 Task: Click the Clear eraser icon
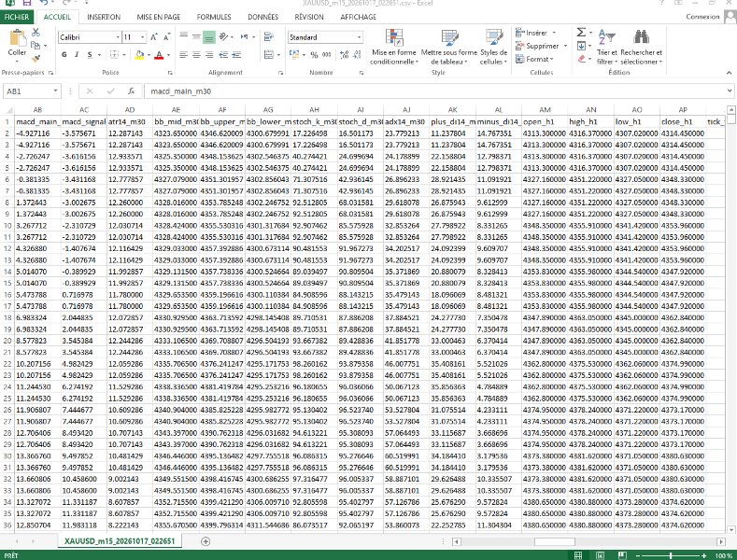pos(581,59)
